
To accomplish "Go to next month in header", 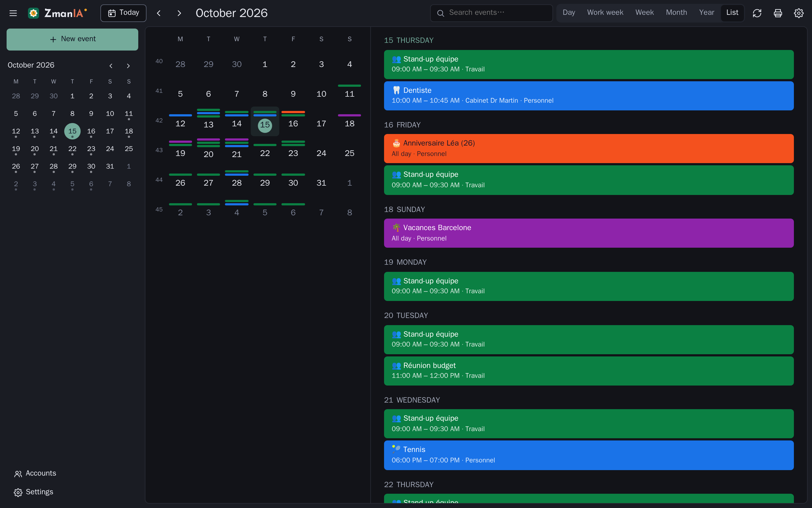I will [x=179, y=13].
